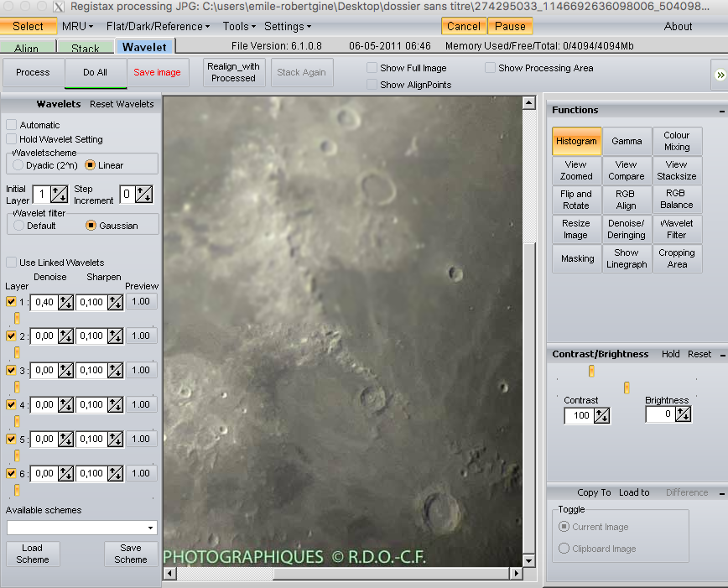Screen dimensions: 728x588
Task: Check Hold Wavelet Setting
Action: tap(11, 139)
